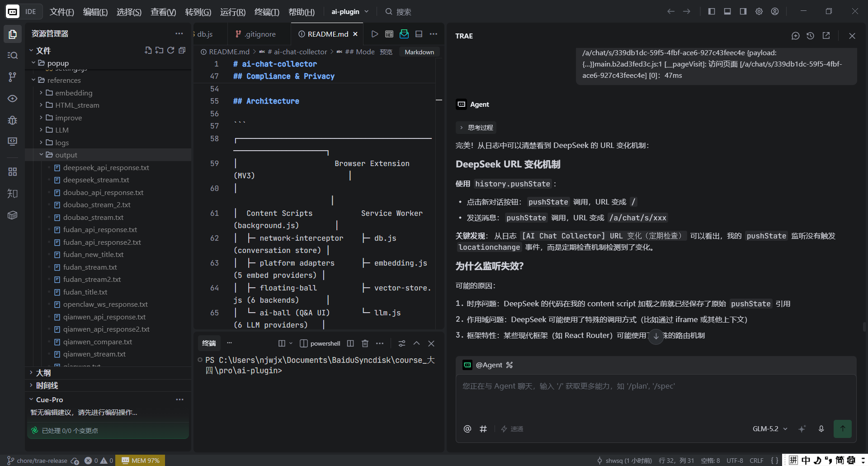Click the sparkle enhance prompt icon

point(802,428)
